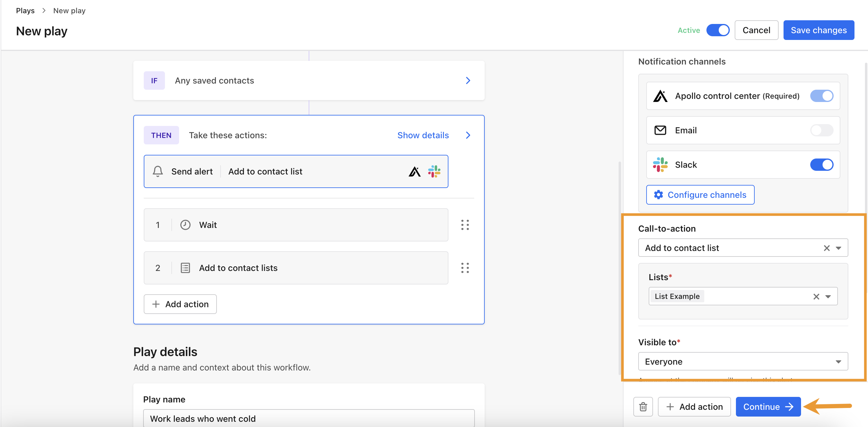
Task: Open the Visible to dropdown showing Everyone
Action: coord(839,361)
